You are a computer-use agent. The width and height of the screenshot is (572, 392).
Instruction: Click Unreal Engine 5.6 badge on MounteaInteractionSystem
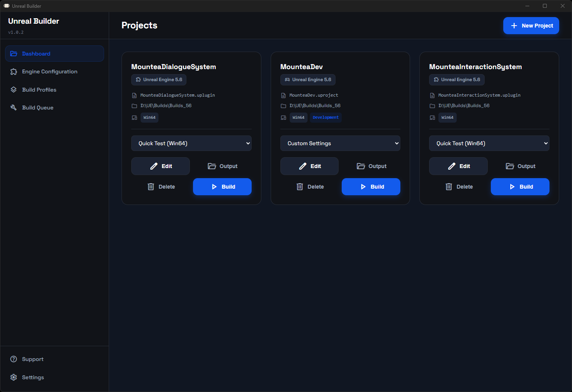point(457,80)
